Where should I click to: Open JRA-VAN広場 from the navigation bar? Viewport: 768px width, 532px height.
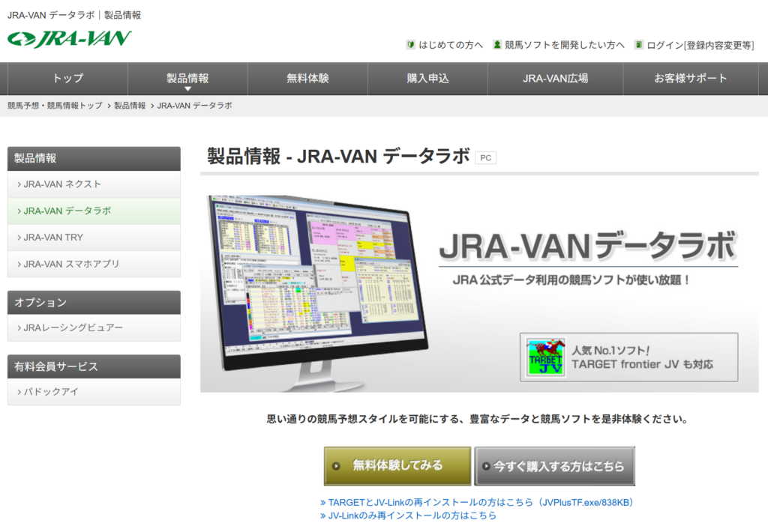pos(555,78)
